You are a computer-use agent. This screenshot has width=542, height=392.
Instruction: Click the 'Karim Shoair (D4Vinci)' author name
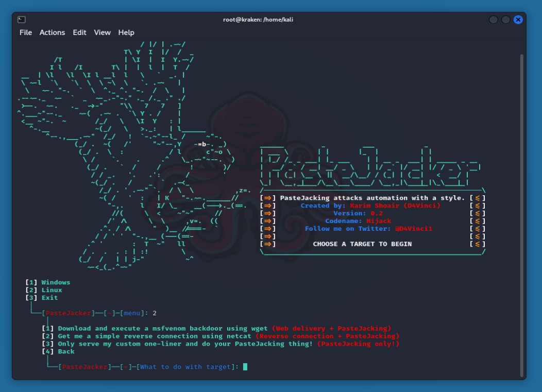[x=396, y=206]
